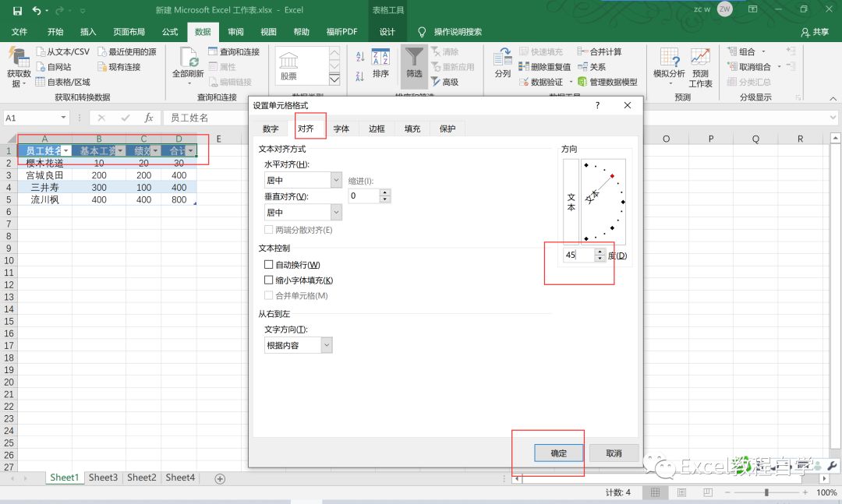Expand the data types gallery arrow
The image size is (842, 504).
(x=334, y=79)
